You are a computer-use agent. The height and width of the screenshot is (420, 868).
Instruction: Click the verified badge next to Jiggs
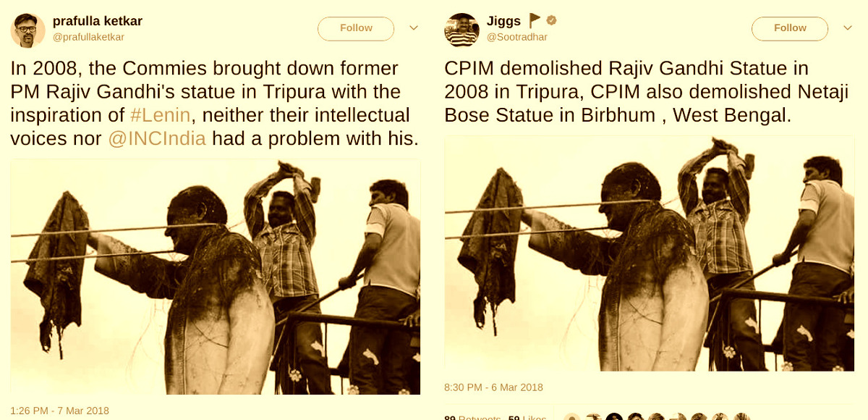pyautogui.click(x=551, y=20)
